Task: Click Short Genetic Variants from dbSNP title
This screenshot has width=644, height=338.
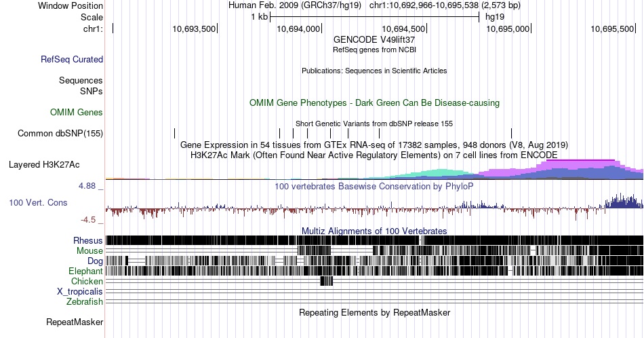Action: click(374, 124)
